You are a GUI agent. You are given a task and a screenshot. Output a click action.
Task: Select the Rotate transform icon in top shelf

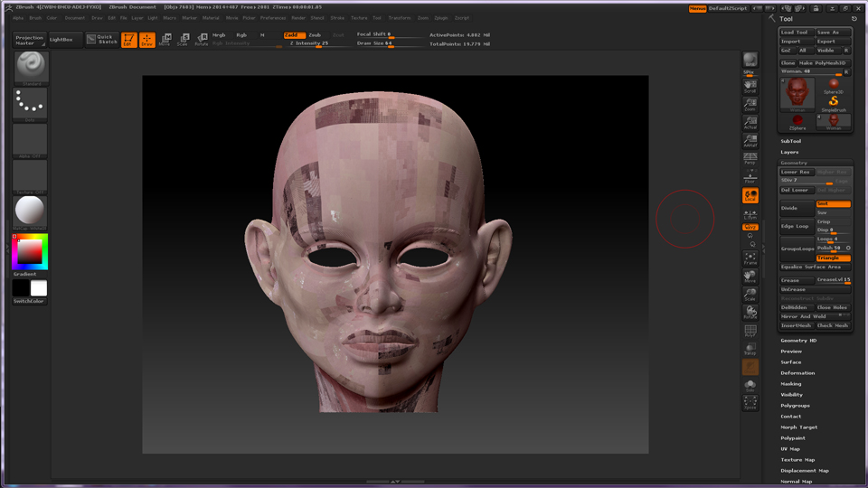[201, 39]
